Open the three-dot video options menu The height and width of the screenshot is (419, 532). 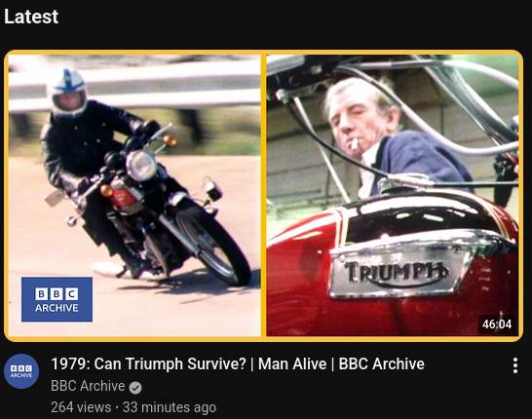pyautogui.click(x=515, y=365)
